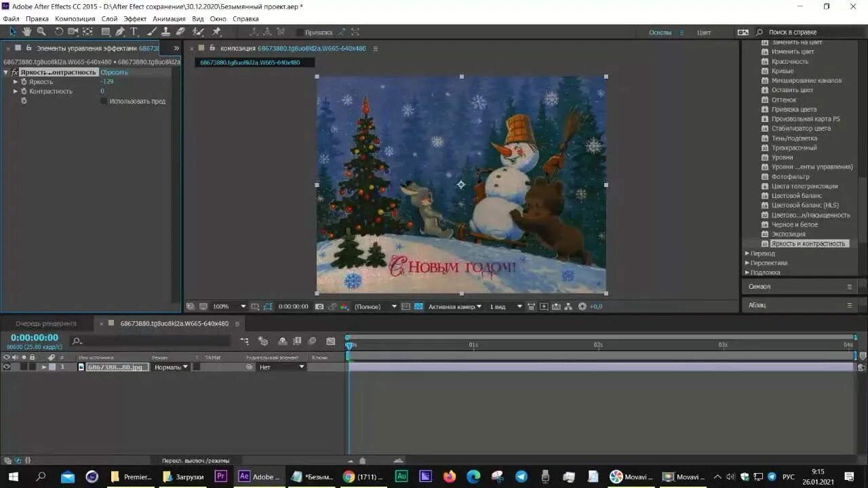The height and width of the screenshot is (488, 868).
Task: Toggle the transparency grid button
Action: coord(418,306)
